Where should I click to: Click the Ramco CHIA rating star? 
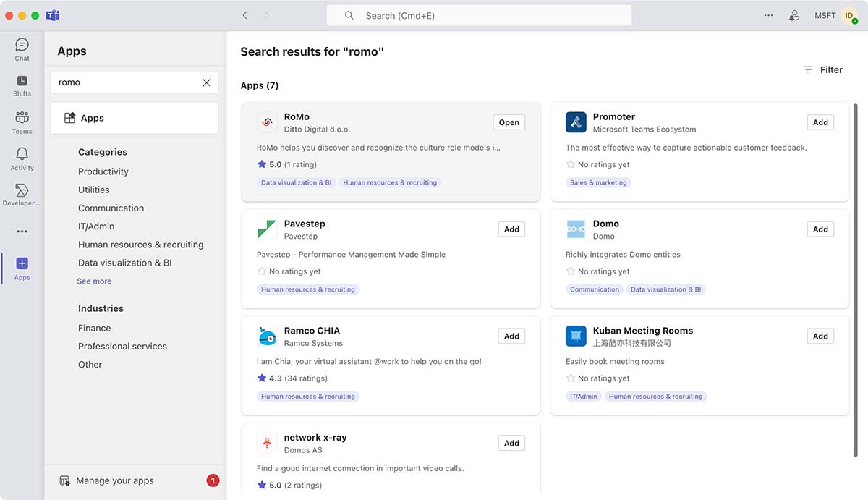[262, 378]
